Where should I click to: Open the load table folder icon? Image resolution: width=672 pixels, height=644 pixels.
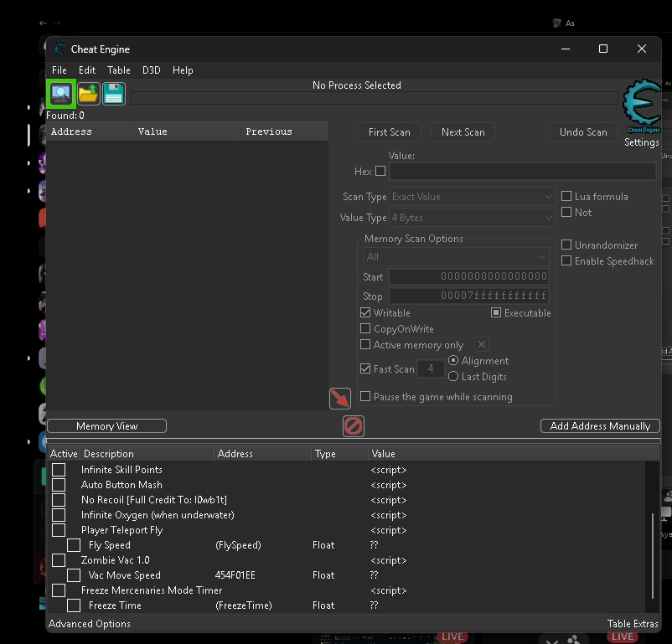(88, 94)
